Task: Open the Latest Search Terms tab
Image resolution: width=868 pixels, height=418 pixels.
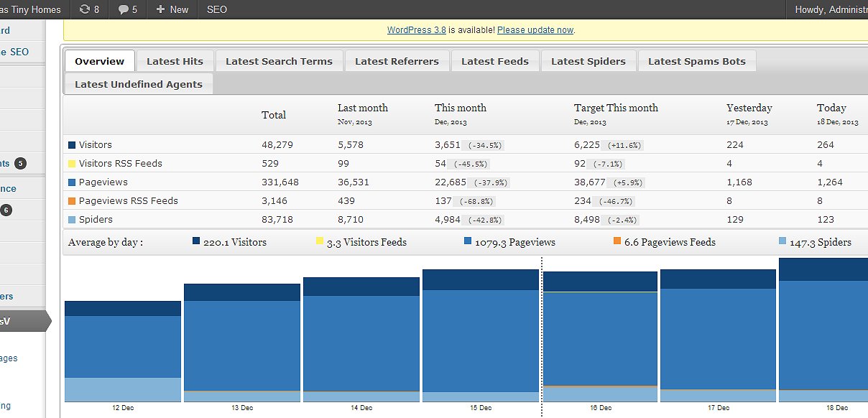Action: point(279,61)
